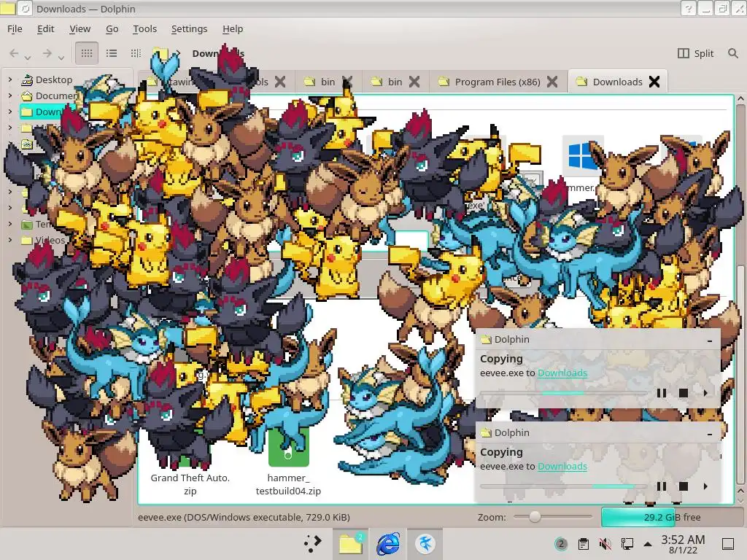This screenshot has width=747, height=560.
Task: Open the Tools menu
Action: point(145,28)
